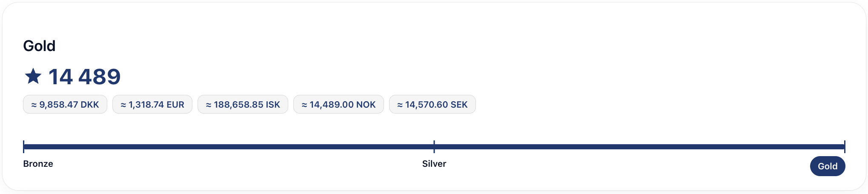Click progress bar between Bronze and Silver
868x194 pixels.
coord(229,147)
